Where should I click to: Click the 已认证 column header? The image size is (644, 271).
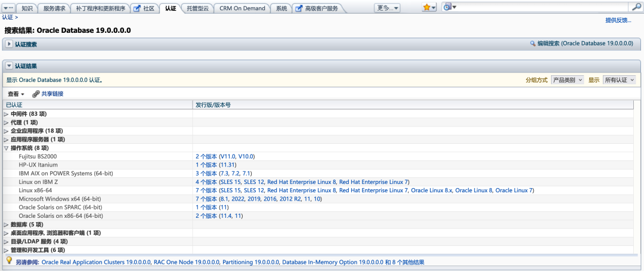98,105
